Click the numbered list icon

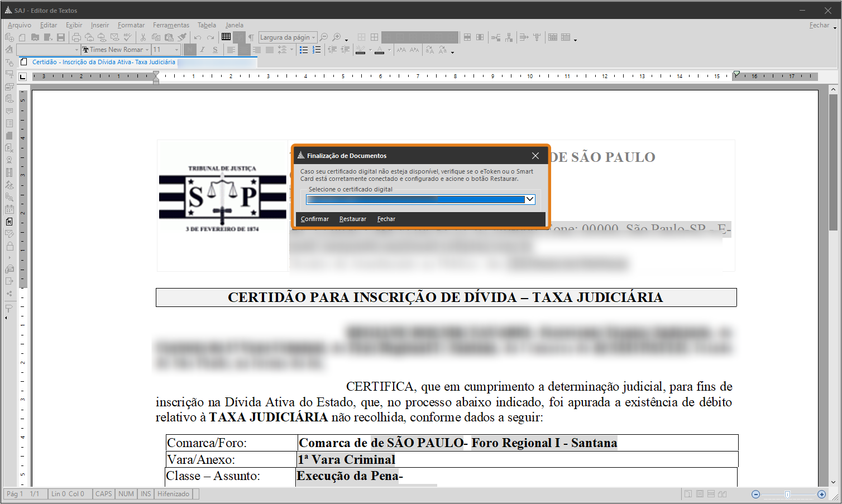point(317,50)
